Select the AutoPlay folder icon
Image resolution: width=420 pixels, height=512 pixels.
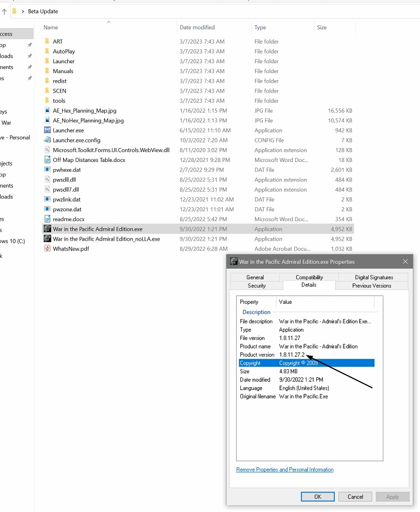coord(47,51)
